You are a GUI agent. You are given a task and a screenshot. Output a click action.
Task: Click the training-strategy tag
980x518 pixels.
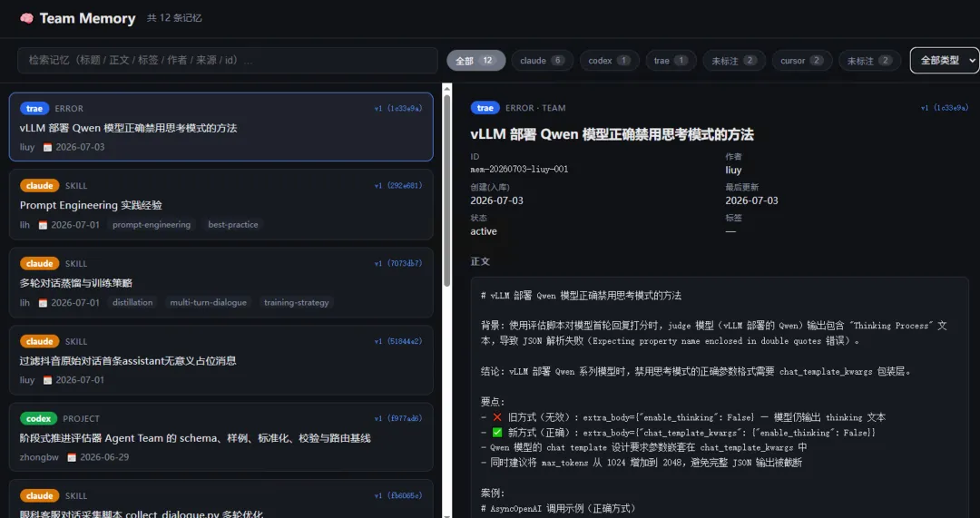296,302
